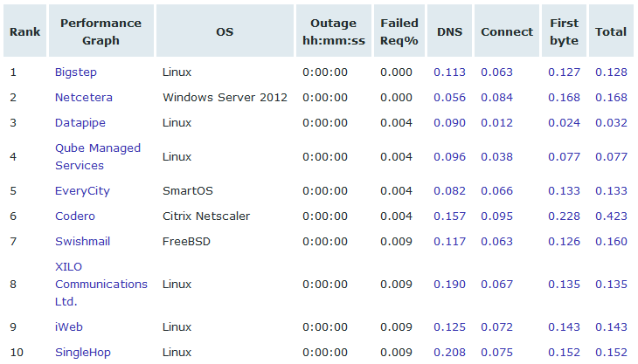Screen dimensions: 638x364
Task: Open the Codero performance graph link
Action: click(x=75, y=216)
